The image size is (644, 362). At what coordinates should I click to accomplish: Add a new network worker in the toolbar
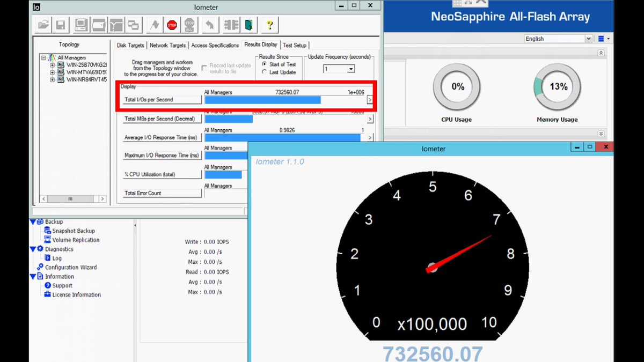116,25
